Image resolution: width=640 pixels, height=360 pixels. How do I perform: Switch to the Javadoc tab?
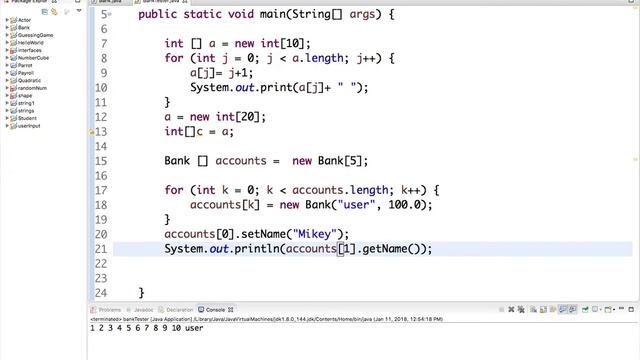[x=140, y=310]
